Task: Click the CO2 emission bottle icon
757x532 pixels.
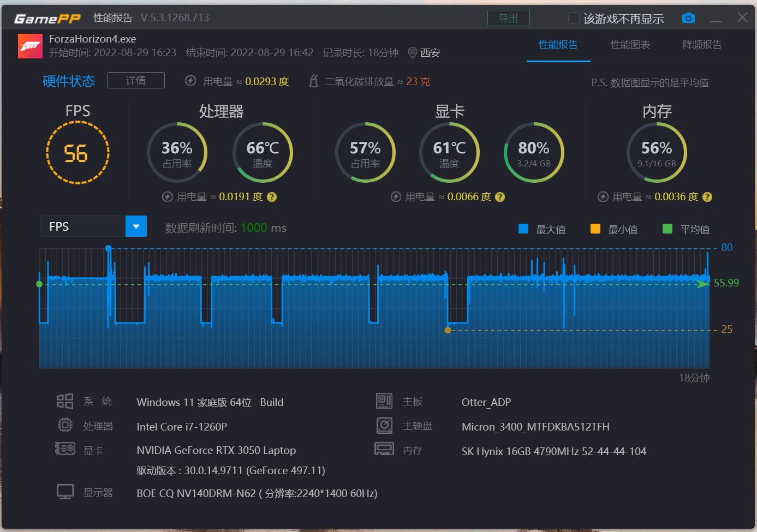Action: (x=313, y=81)
